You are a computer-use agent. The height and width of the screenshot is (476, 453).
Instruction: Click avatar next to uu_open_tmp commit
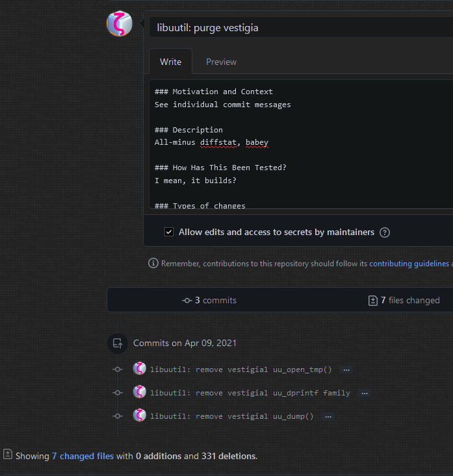140,369
